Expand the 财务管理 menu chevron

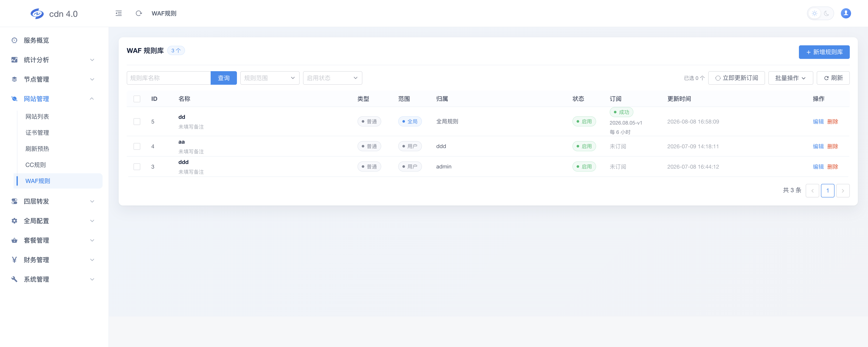point(92,260)
